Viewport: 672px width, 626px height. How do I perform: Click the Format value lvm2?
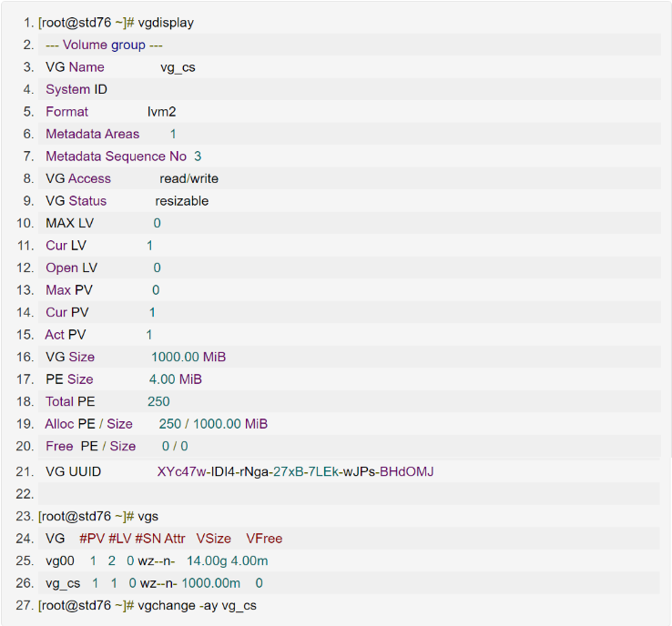(x=162, y=112)
